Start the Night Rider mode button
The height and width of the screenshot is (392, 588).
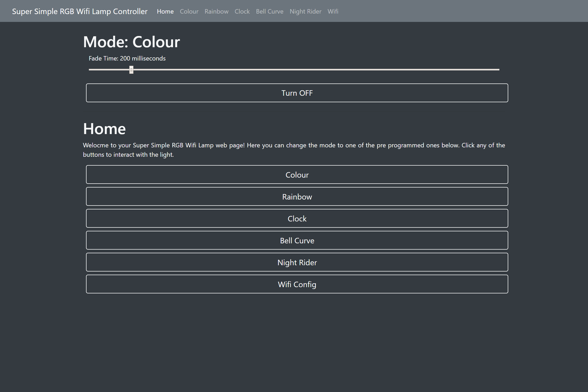297,262
